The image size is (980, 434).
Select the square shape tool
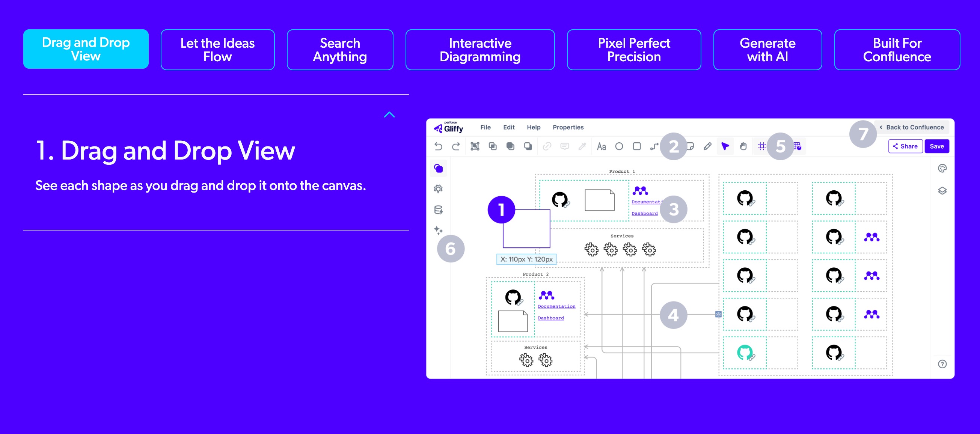click(636, 146)
